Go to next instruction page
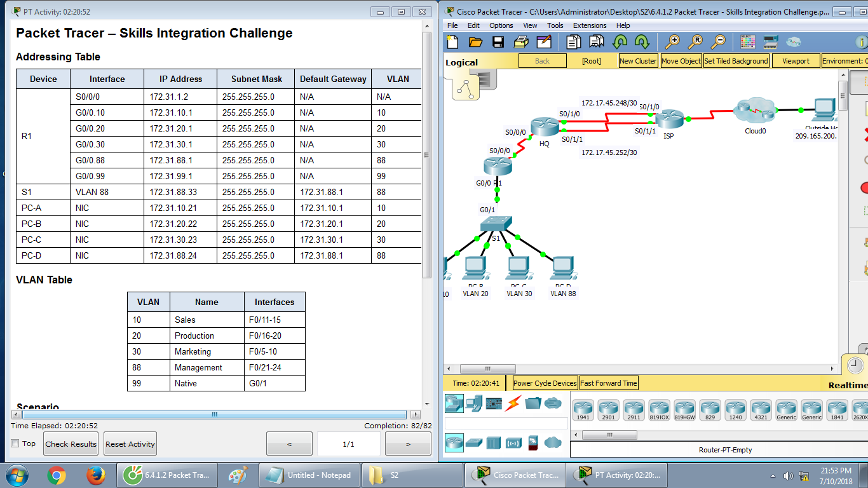The width and height of the screenshot is (868, 488). [x=408, y=444]
